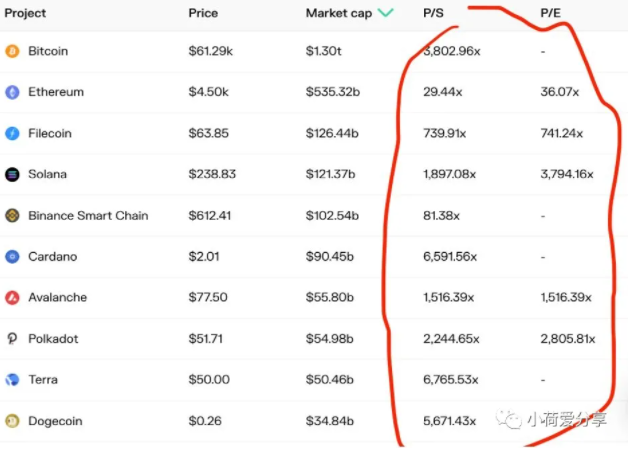Image resolution: width=628 pixels, height=457 pixels.
Task: Click the Dogecoin logo icon
Action: pos(12,421)
